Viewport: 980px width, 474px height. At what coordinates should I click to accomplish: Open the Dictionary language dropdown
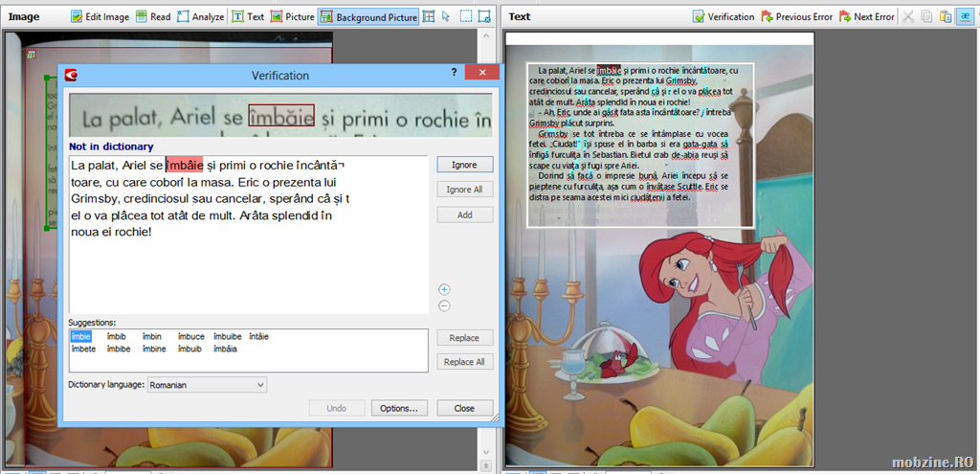207,385
